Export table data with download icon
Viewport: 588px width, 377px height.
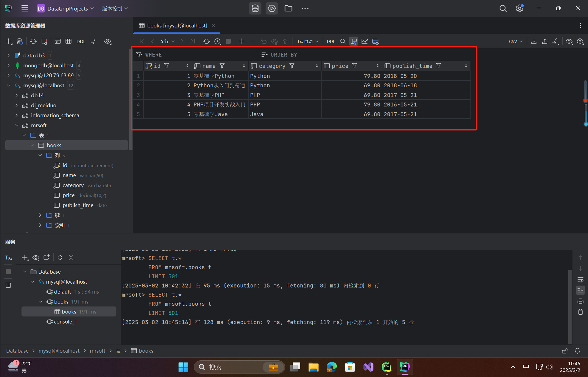pyautogui.click(x=534, y=41)
